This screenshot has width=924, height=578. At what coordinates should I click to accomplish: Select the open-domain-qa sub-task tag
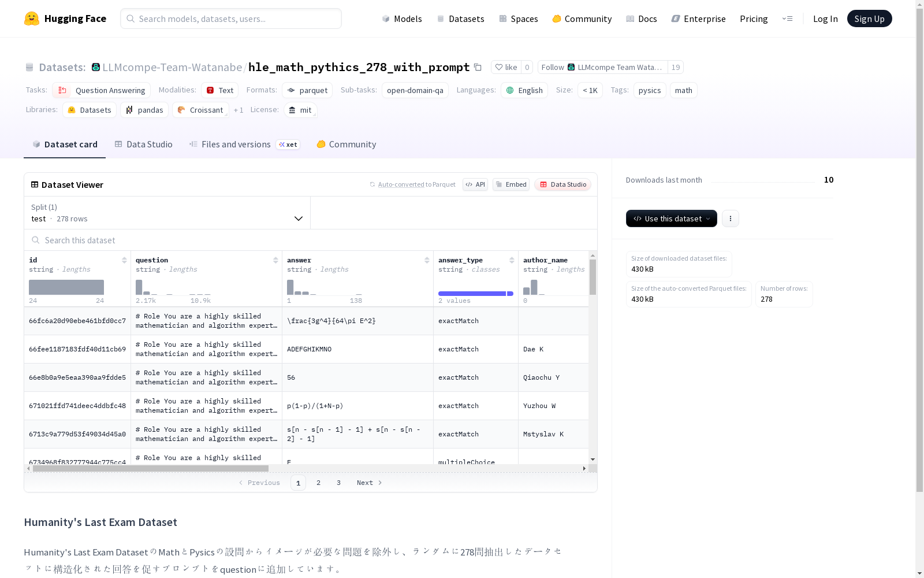(x=415, y=90)
